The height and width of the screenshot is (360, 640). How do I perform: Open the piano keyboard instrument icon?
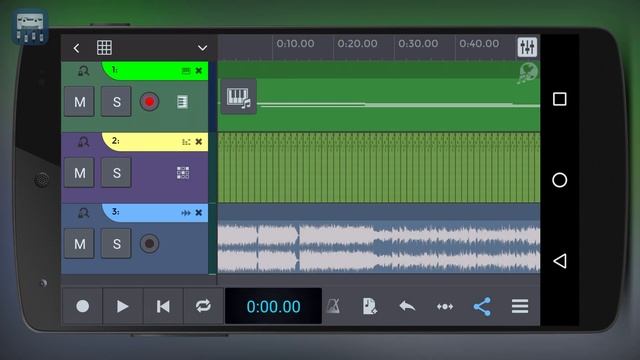tap(239, 97)
